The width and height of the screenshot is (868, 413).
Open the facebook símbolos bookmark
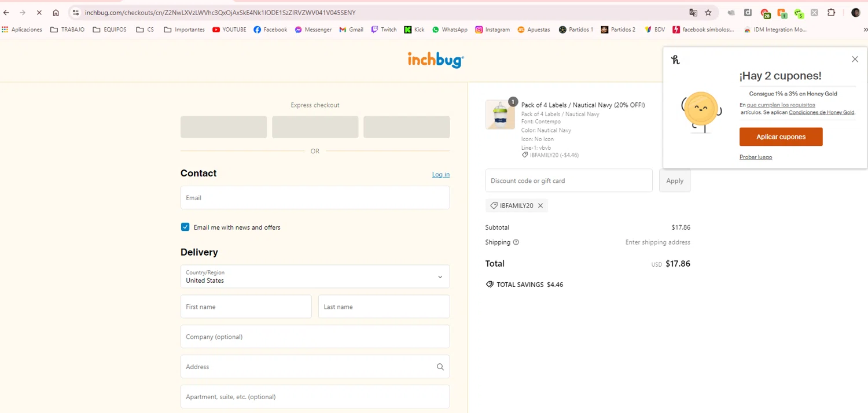coord(703,30)
